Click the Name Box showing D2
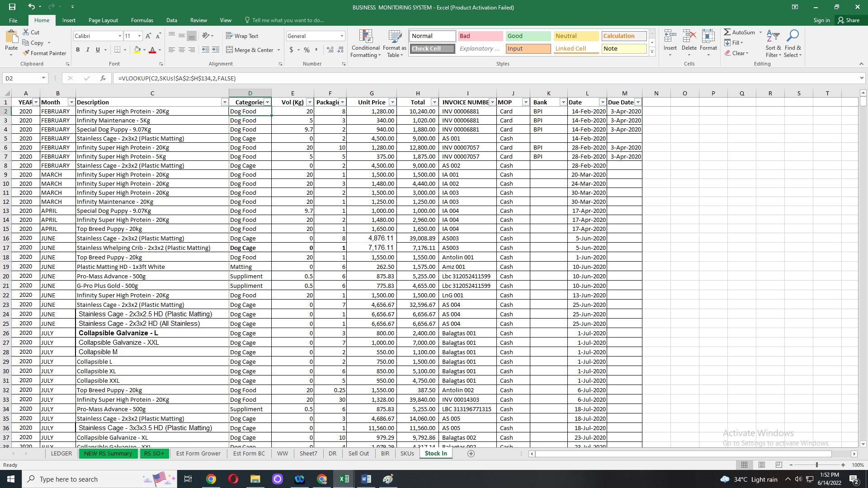 coord(23,78)
